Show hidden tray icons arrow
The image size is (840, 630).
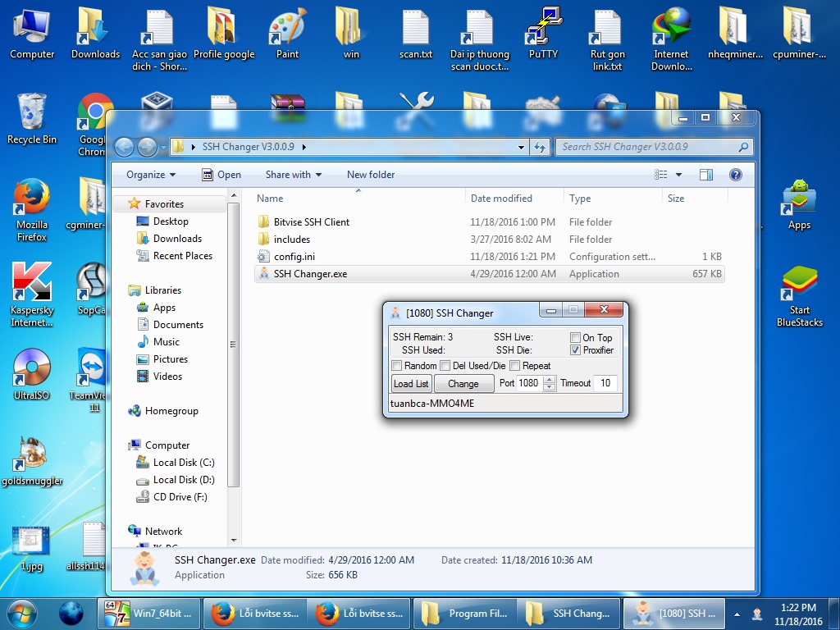737,614
